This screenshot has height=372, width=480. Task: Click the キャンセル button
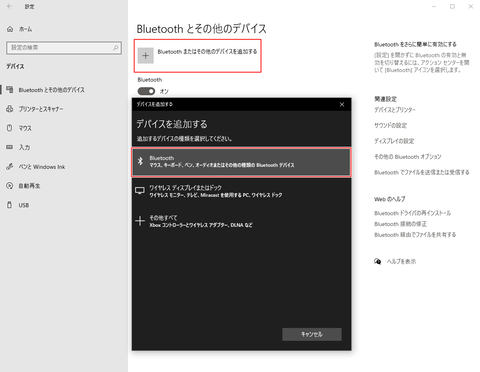[x=312, y=334]
